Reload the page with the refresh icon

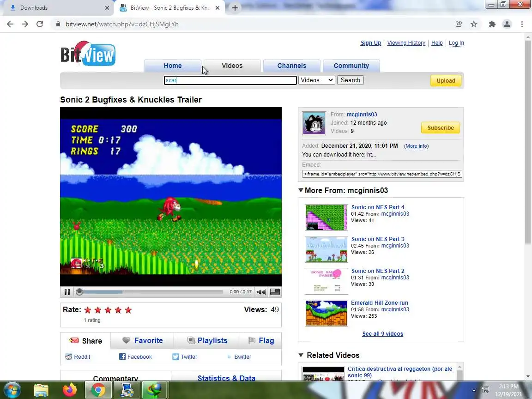(x=40, y=24)
